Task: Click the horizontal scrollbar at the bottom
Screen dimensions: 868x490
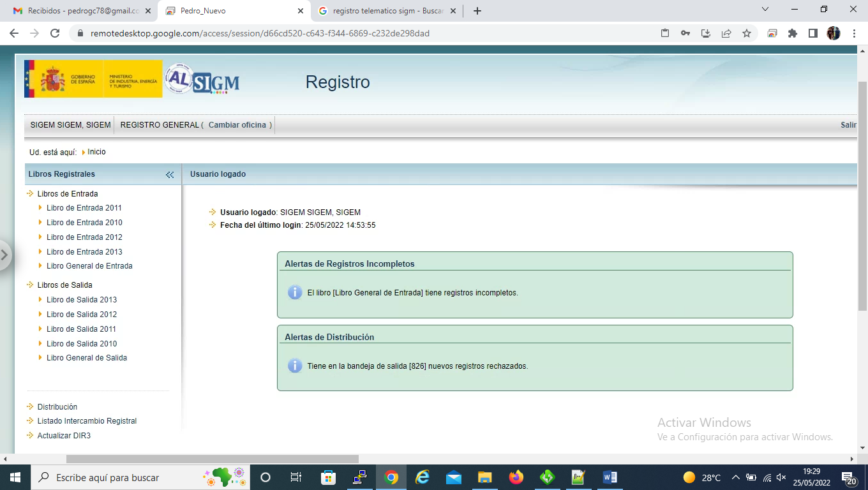Action: coord(212,459)
